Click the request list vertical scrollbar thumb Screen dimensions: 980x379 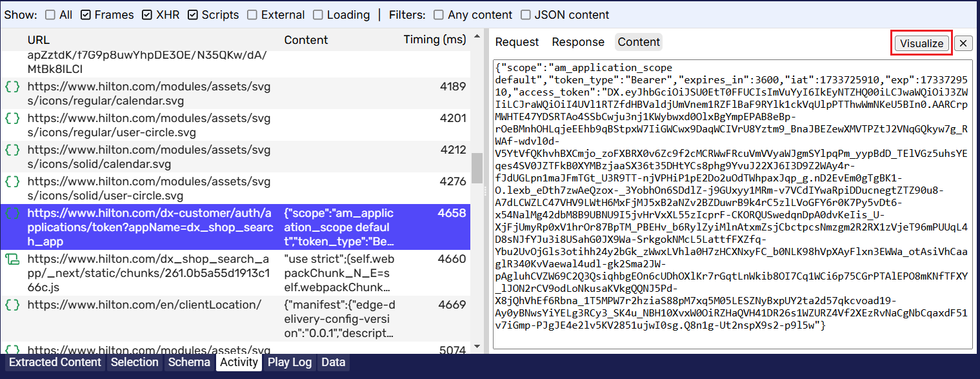click(477, 168)
